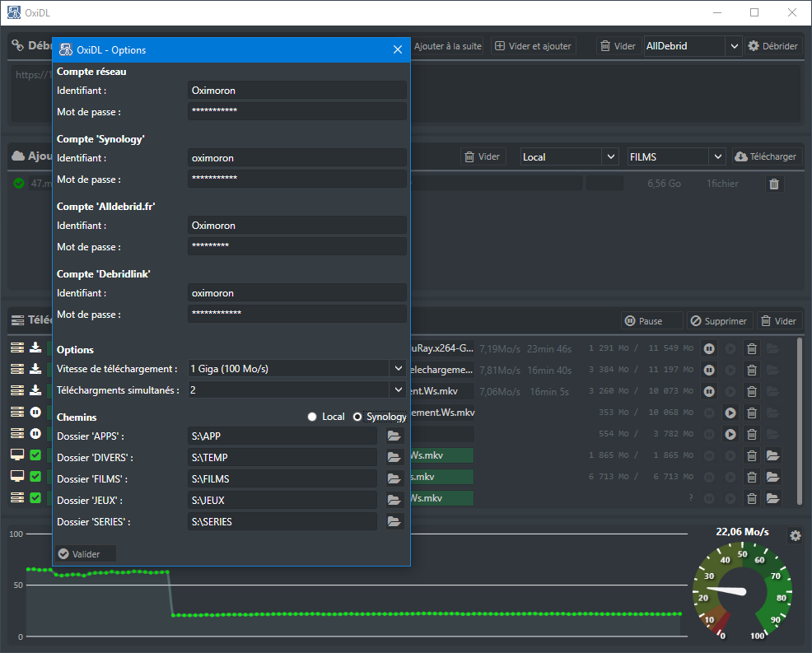Click the Débrider button

click(x=772, y=46)
